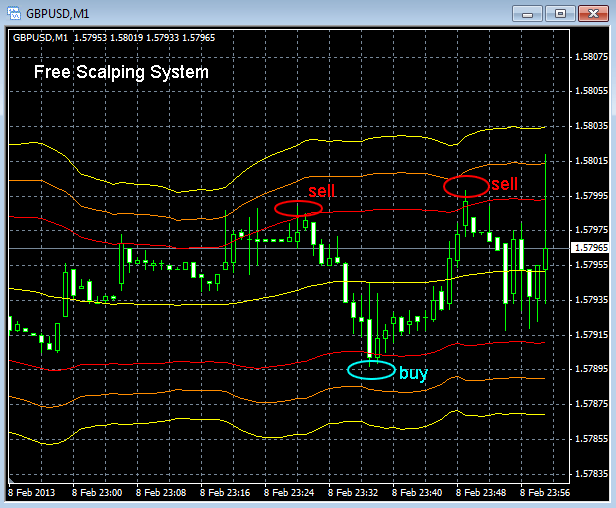Image resolution: width=616 pixels, height=508 pixels.
Task: Click the '8 Feb 23:32' time axis label
Action: pyautogui.click(x=353, y=493)
